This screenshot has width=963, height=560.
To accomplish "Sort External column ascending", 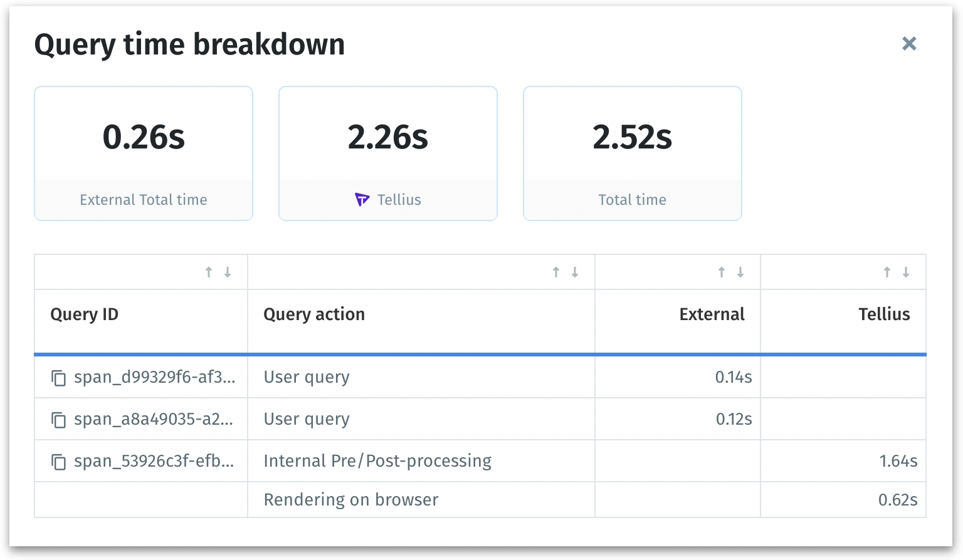I will [x=722, y=272].
